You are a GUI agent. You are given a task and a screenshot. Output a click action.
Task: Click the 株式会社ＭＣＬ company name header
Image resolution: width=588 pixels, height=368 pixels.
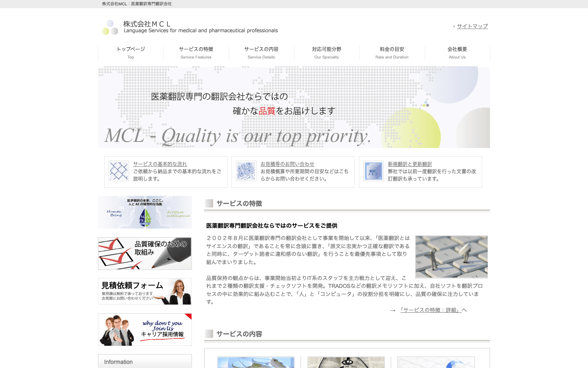point(147,24)
